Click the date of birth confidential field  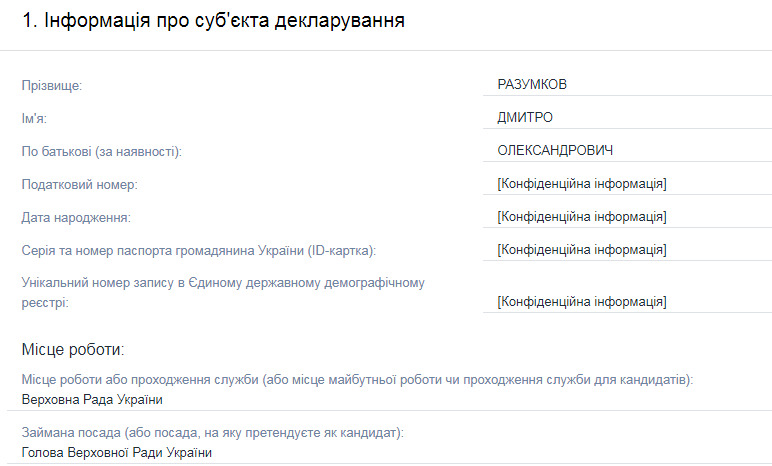point(627,217)
